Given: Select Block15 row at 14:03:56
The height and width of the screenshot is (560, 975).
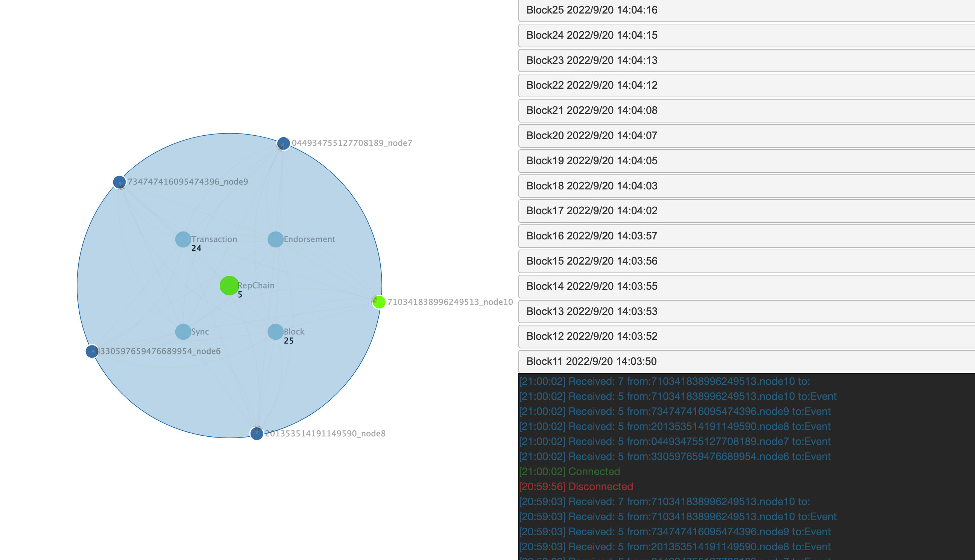Looking at the screenshot, I should (x=747, y=261).
